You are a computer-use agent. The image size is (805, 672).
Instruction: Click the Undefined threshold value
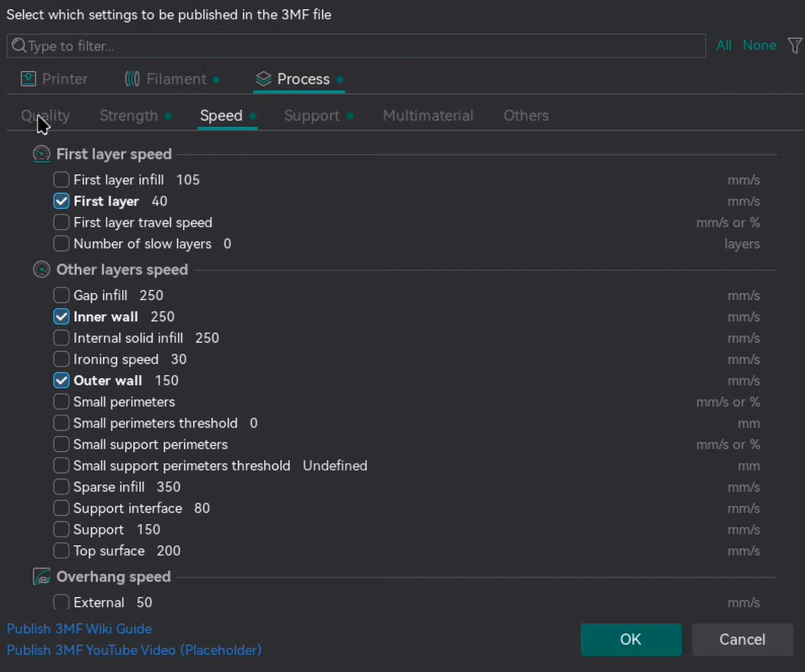[x=335, y=465]
